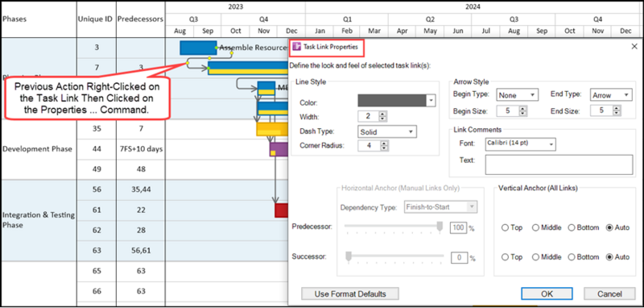Click predecessor cell 35,44
Image resolution: width=644 pixels, height=308 pixels.
coord(140,189)
